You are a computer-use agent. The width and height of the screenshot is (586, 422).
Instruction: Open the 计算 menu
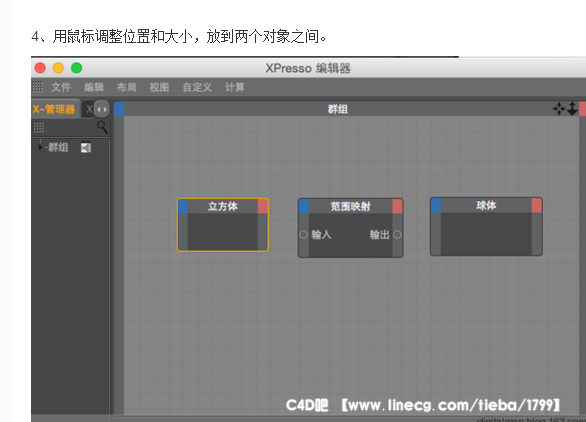pyautogui.click(x=235, y=87)
